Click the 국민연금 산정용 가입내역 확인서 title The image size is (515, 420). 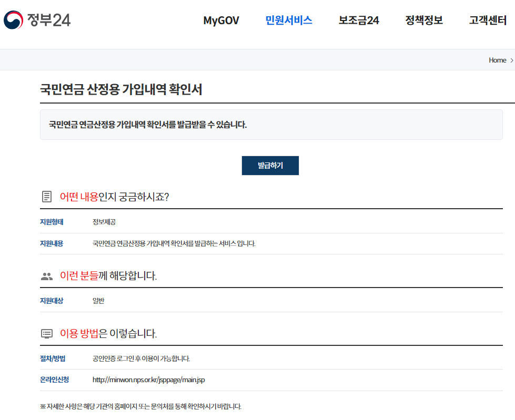(121, 89)
